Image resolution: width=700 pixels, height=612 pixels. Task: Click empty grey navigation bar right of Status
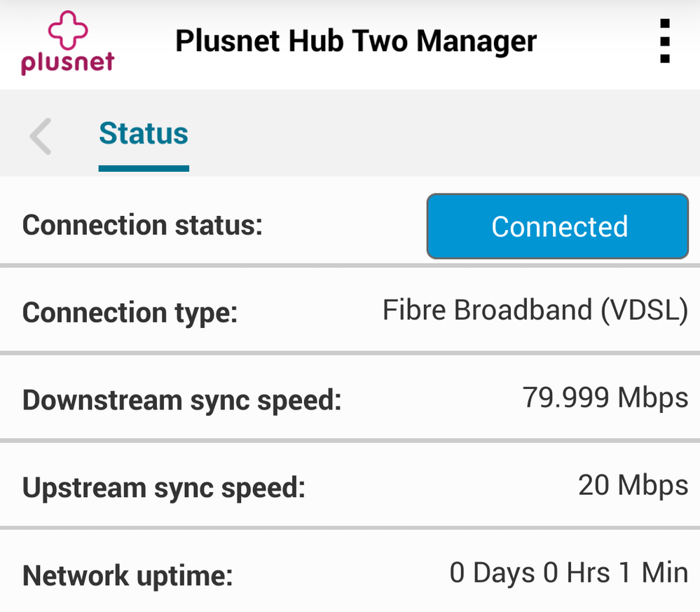click(x=441, y=133)
